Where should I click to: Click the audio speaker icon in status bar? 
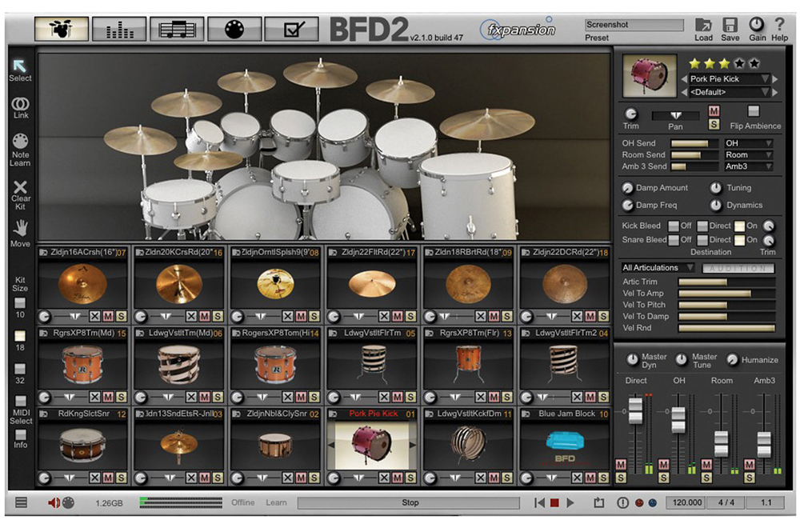(x=54, y=503)
